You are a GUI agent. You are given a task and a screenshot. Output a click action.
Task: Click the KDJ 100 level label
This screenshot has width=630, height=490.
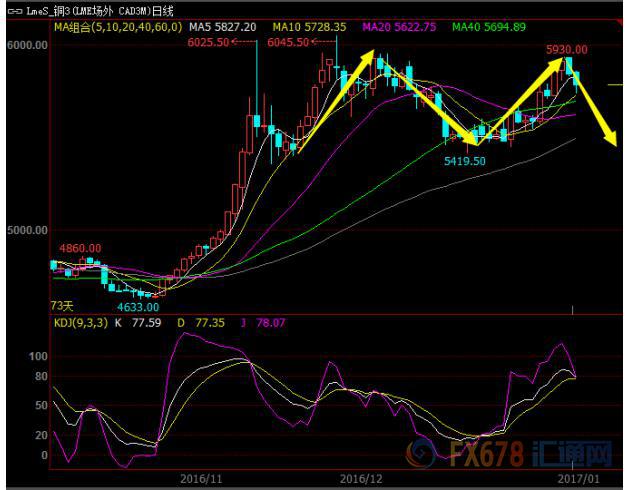click(x=38, y=356)
